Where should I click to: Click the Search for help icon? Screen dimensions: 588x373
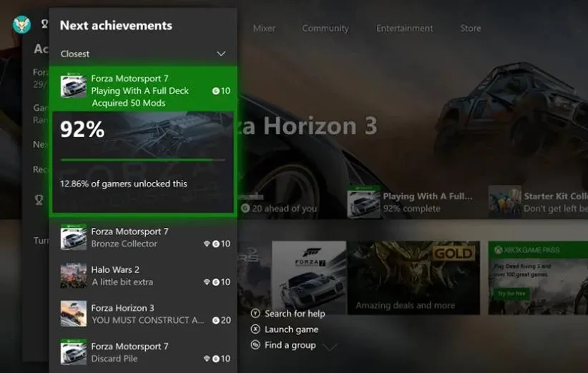pos(255,314)
